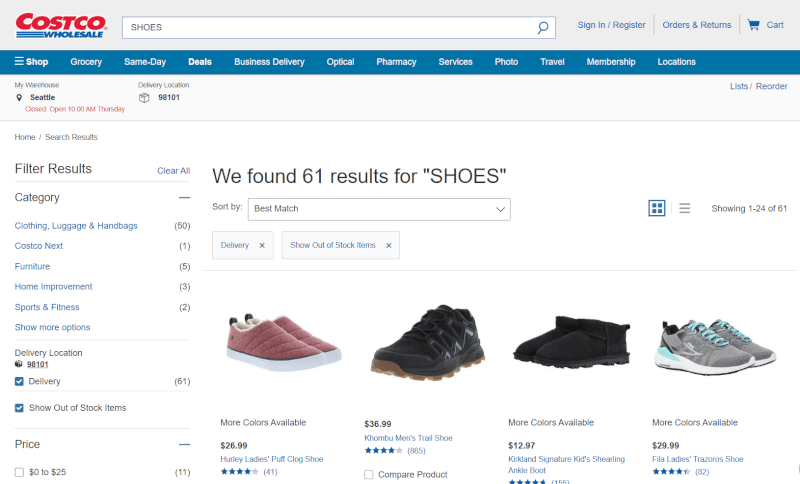Screen dimensions: 800x484
Task: Check Compare Product for Khombu shoe
Action: tap(368, 475)
